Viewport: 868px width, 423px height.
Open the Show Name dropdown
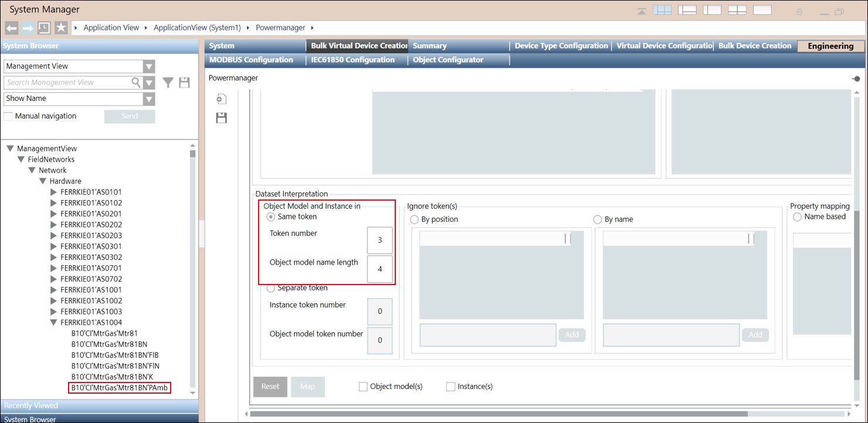149,99
